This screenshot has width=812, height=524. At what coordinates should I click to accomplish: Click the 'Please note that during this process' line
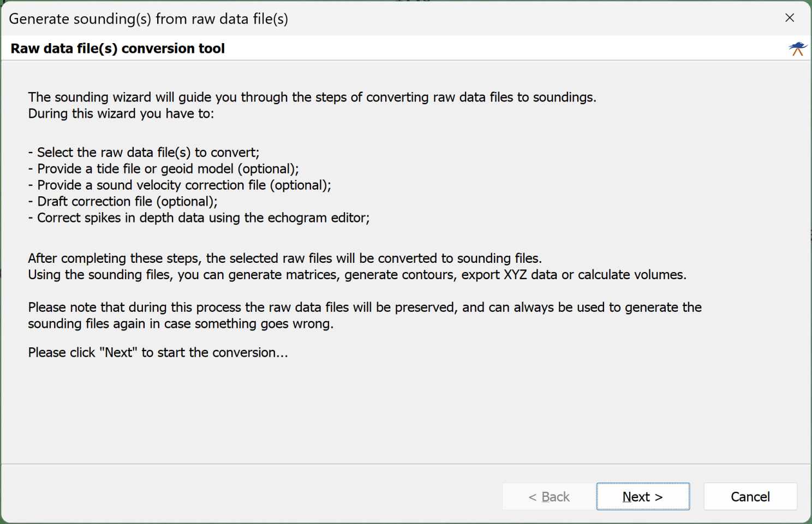pos(365,307)
